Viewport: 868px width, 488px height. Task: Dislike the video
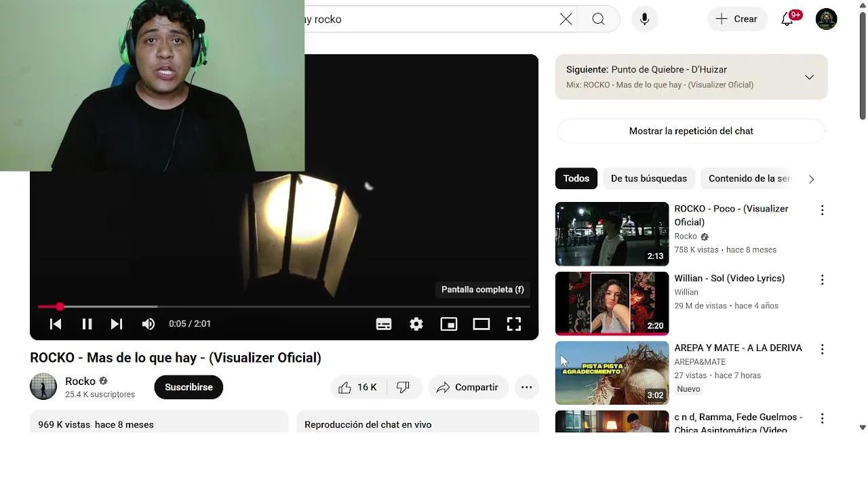tap(403, 387)
